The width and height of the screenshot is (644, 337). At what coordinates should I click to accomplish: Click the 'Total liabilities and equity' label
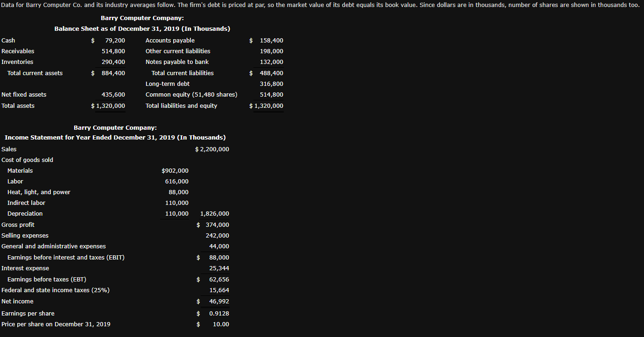pos(182,106)
